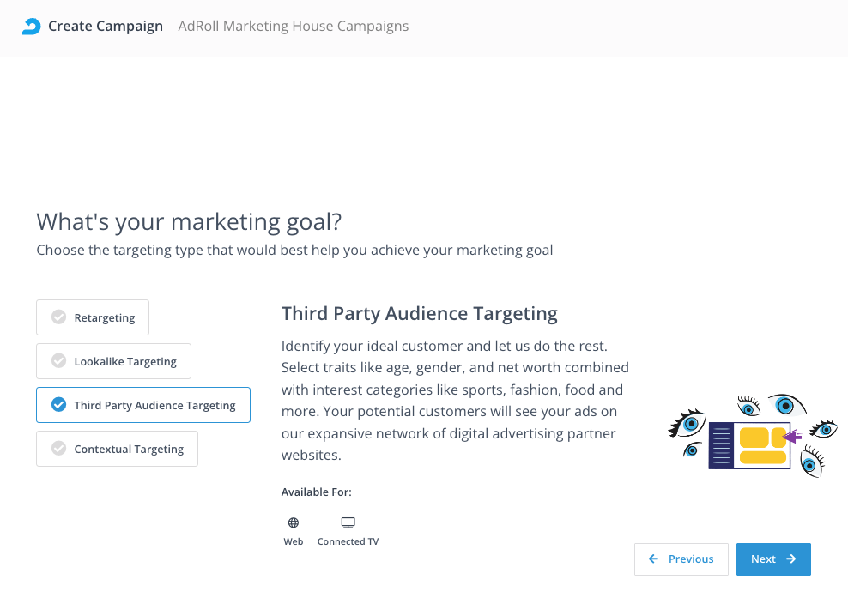Click the Connected TV text label
Image resolution: width=848 pixels, height=616 pixels.
[x=348, y=542]
